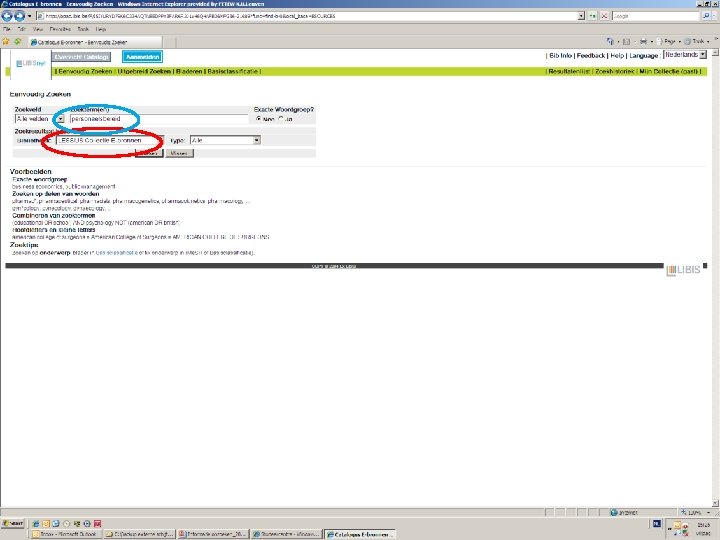Click the Print icon in command bar
Viewport: 720px width, 540px height.
(x=643, y=41)
